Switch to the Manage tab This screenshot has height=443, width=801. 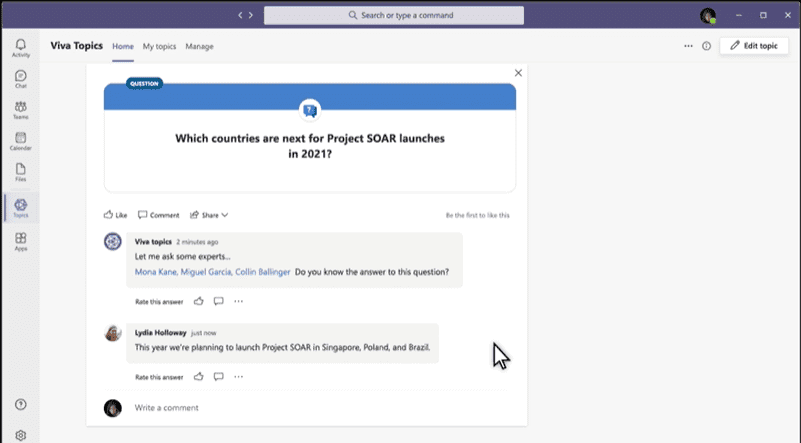[x=199, y=46]
